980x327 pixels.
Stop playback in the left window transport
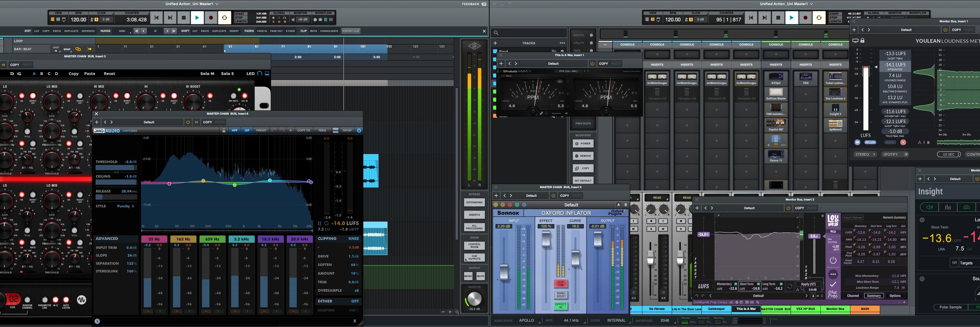coord(184,18)
